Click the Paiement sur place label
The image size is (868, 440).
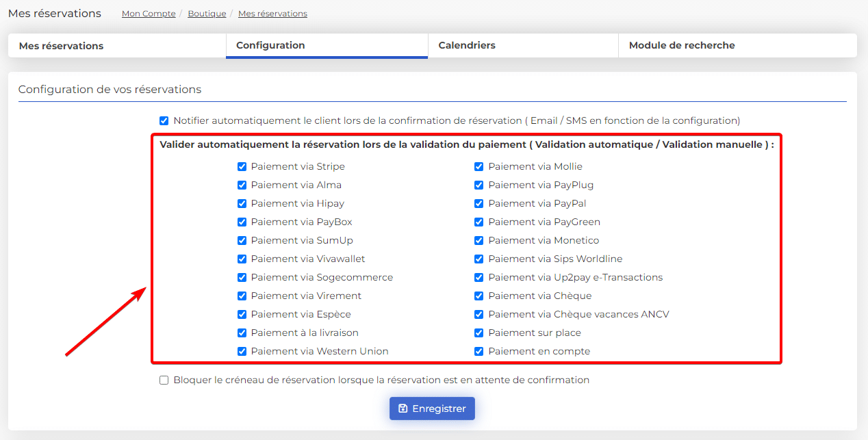pyautogui.click(x=535, y=333)
